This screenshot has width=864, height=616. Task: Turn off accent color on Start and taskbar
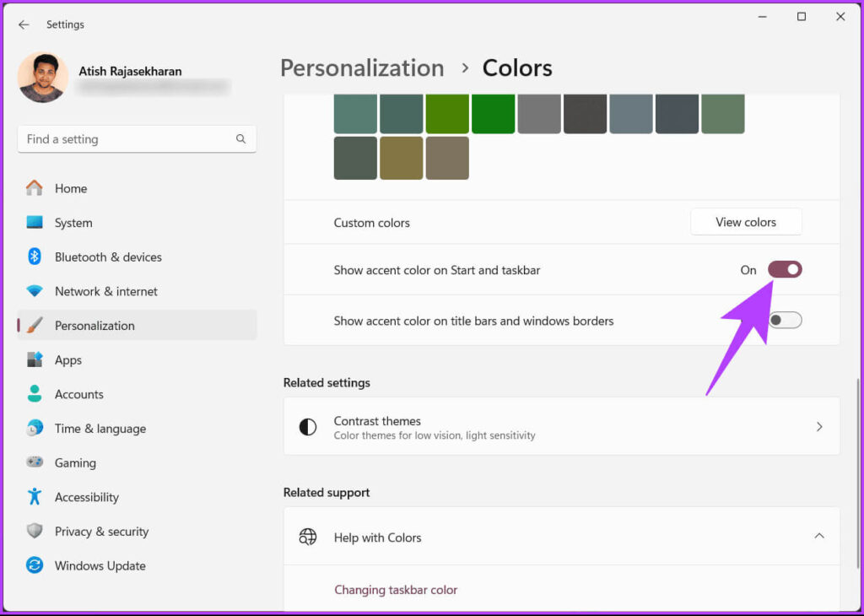pos(785,270)
